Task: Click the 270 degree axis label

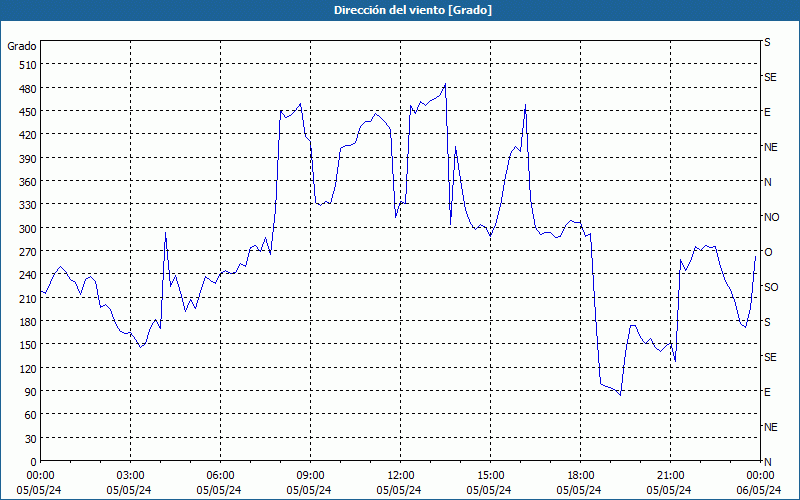Action: coord(28,252)
